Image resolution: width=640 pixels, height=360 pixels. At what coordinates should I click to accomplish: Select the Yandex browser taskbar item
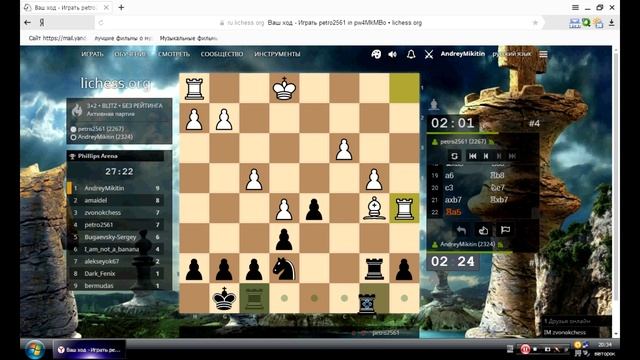click(89, 350)
